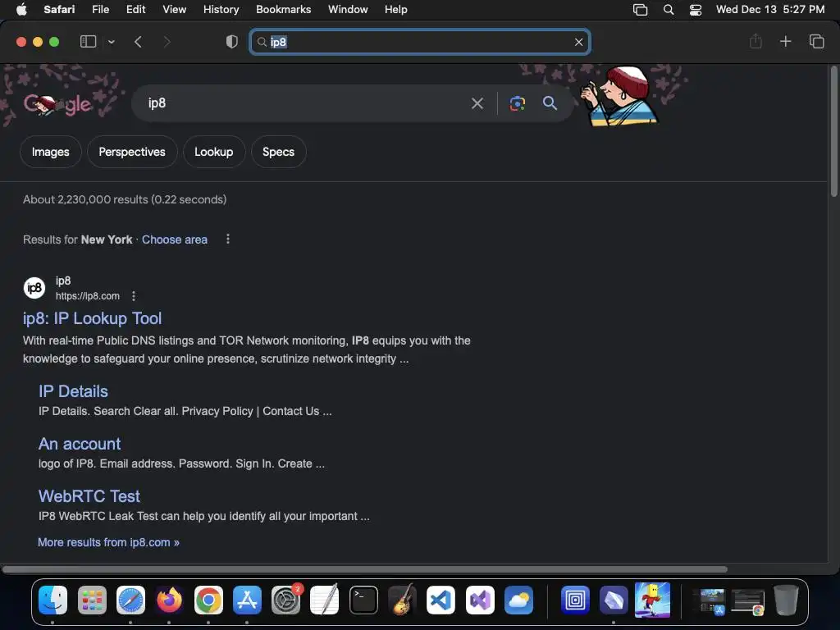
Task: Clear the Safari address bar text
Action: coord(578,42)
